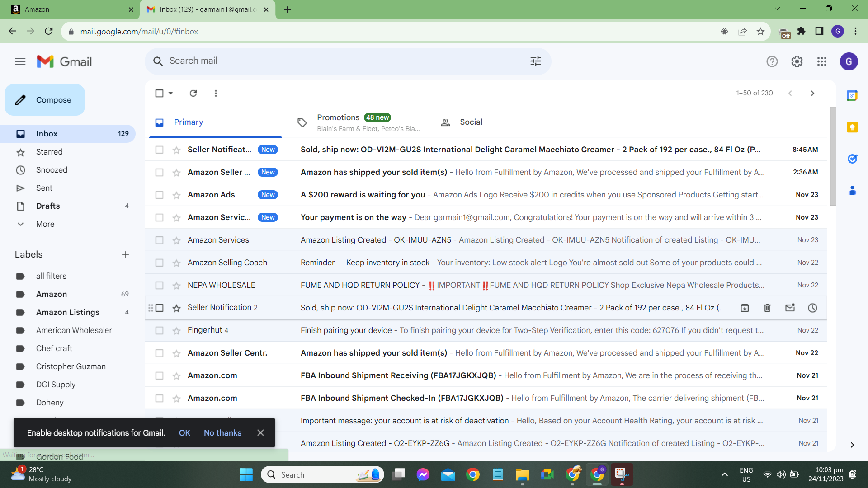Select the 'Amazon has shipped' 2:36 AM email checkbox
The width and height of the screenshot is (868, 488).
tap(159, 172)
